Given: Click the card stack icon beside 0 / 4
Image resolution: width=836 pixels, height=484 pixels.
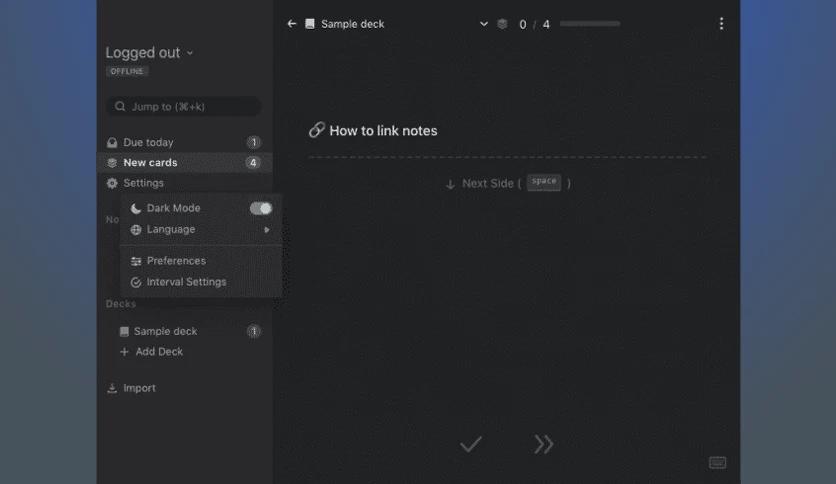Looking at the screenshot, I should tap(502, 24).
